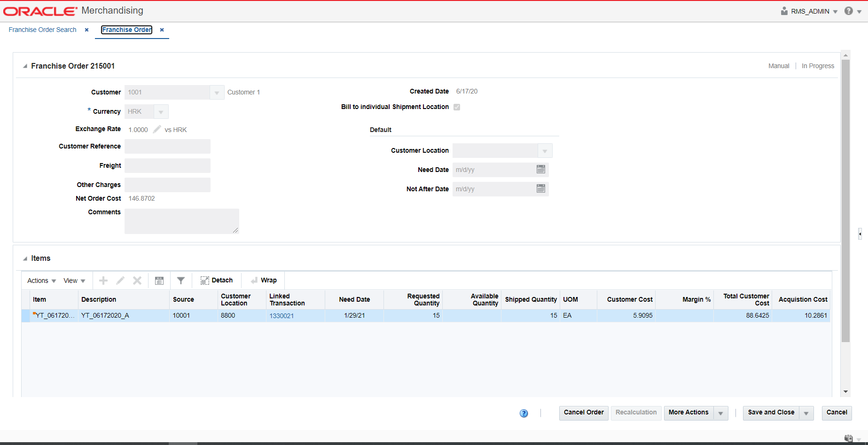Viewport: 868px width, 445px height.
Task: Sort by the Margin % column header
Action: point(684,299)
